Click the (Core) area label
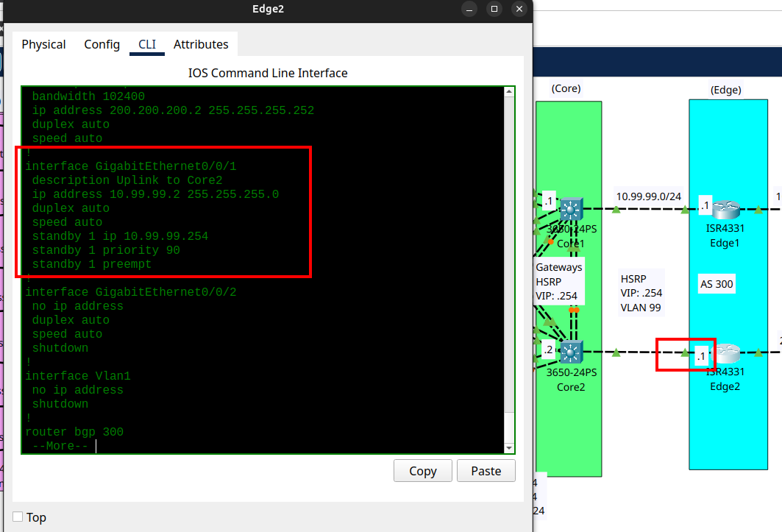Image resolution: width=782 pixels, height=532 pixels. (566, 88)
